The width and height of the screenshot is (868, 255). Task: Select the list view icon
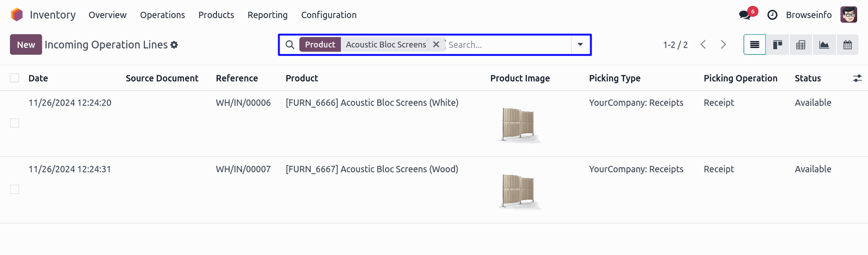(755, 45)
